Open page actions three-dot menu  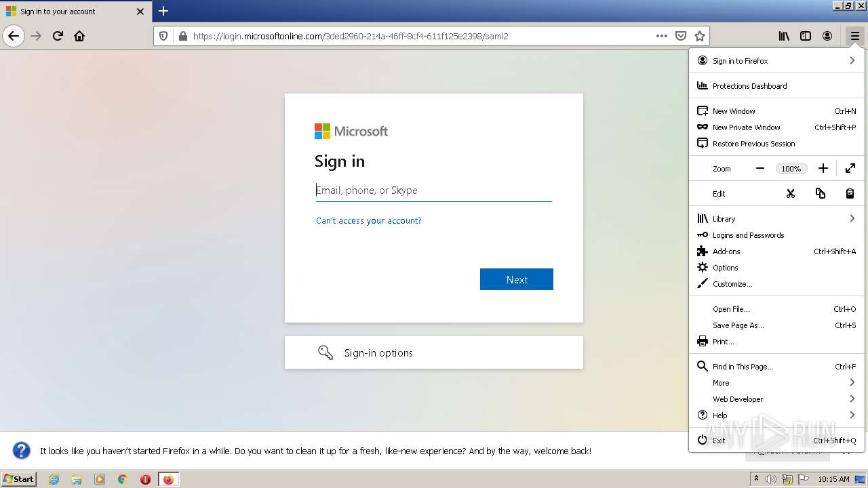662,36
